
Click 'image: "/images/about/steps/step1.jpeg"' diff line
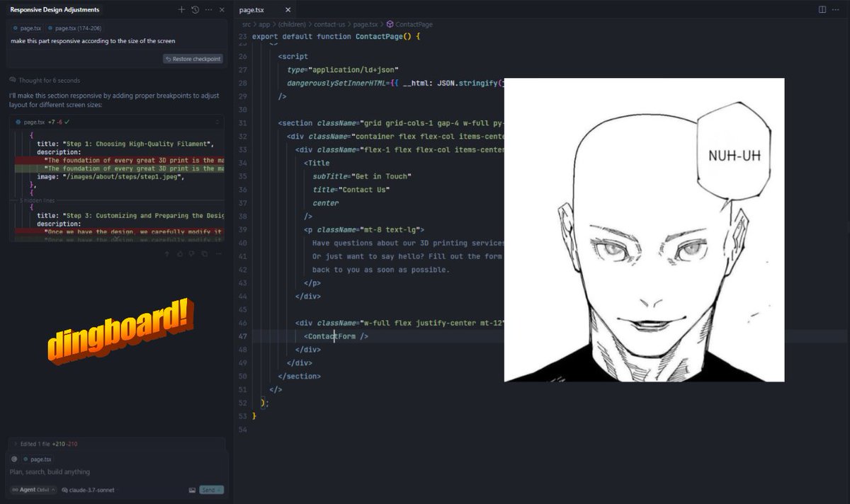110,177
